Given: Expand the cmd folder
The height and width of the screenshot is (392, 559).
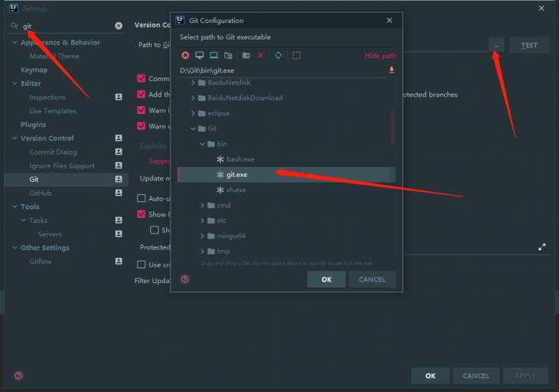Looking at the screenshot, I should pos(202,205).
